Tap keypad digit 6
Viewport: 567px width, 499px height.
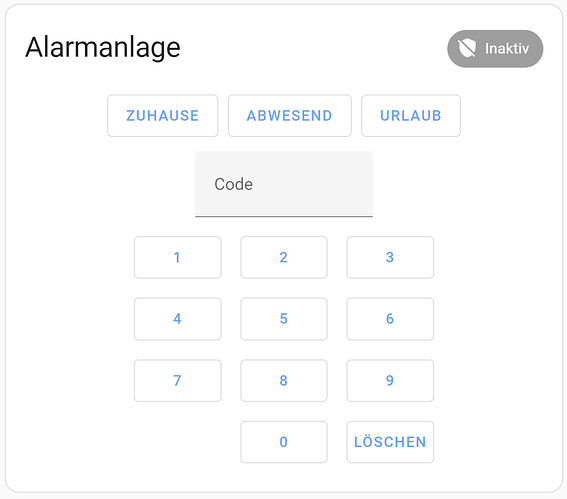point(390,319)
